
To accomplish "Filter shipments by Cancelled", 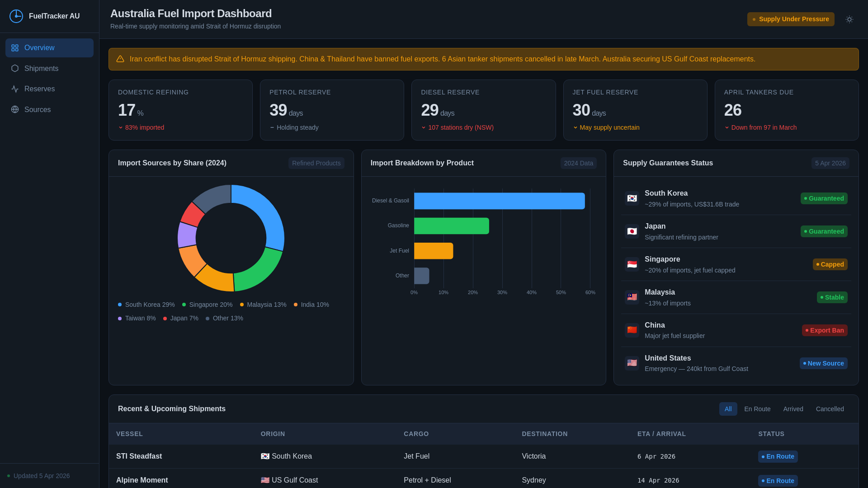I will (x=830, y=409).
